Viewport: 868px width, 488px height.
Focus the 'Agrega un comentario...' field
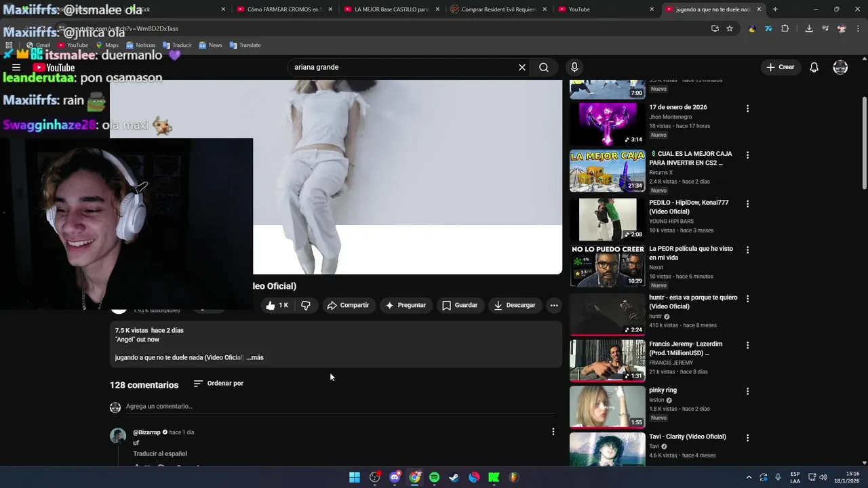pyautogui.click(x=340, y=407)
